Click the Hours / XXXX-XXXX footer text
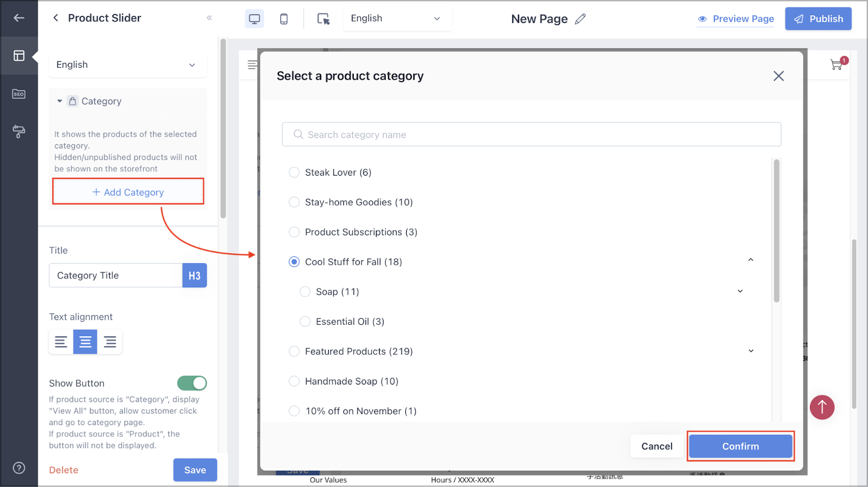 462,480
